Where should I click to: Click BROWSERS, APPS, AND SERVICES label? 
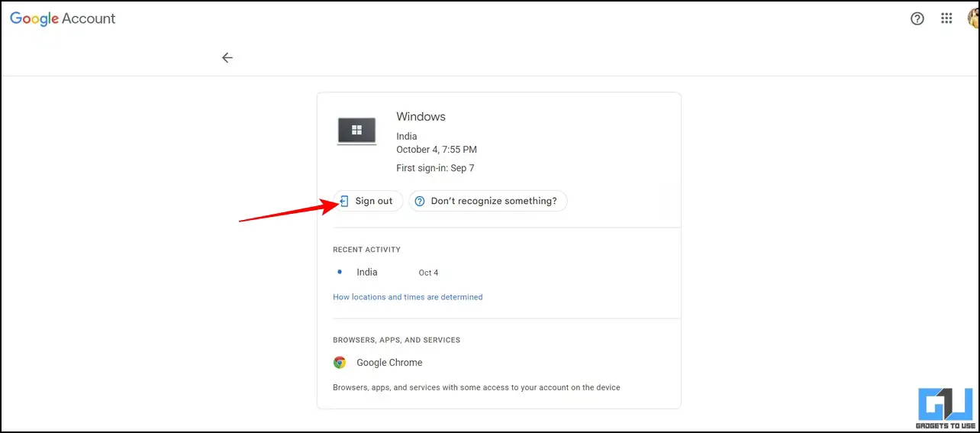point(396,340)
